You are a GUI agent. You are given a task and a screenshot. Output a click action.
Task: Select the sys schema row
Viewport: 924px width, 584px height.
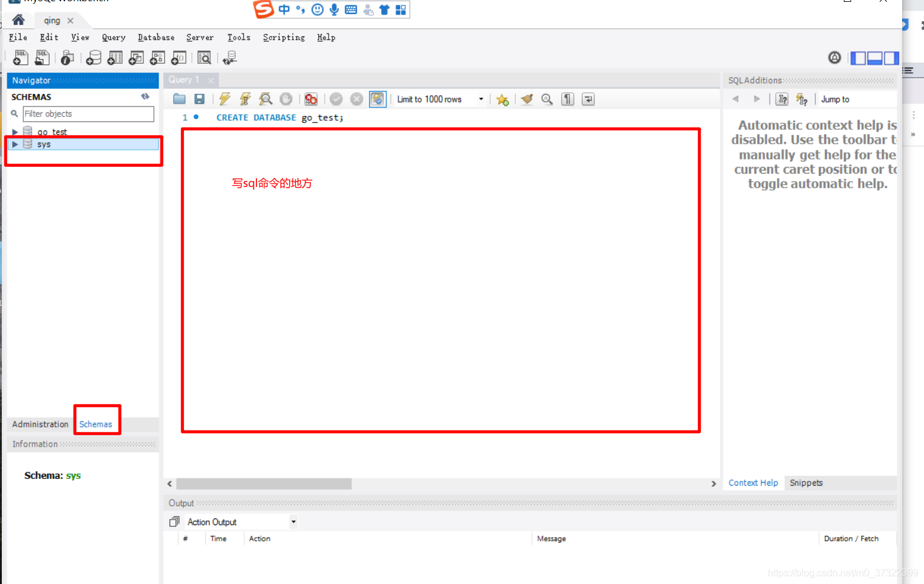pos(83,144)
